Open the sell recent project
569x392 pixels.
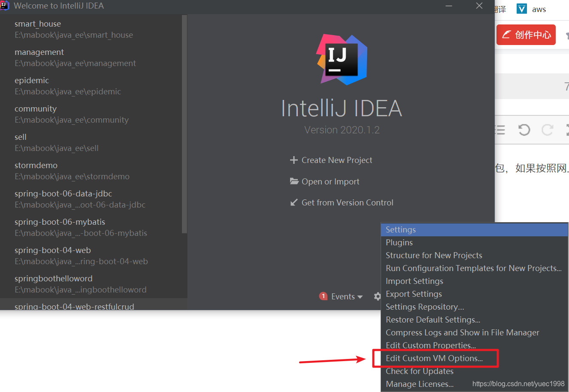point(91,142)
